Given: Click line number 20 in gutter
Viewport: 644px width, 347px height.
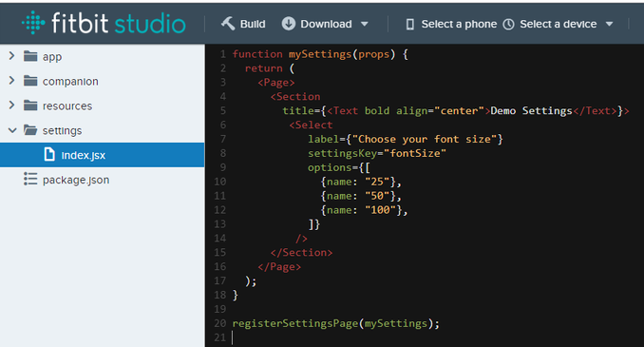Looking at the screenshot, I should pyautogui.click(x=220, y=323).
